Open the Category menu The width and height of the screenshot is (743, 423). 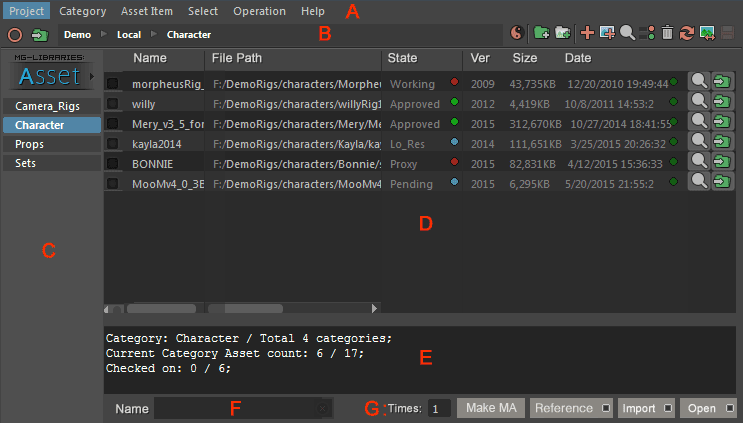(82, 11)
